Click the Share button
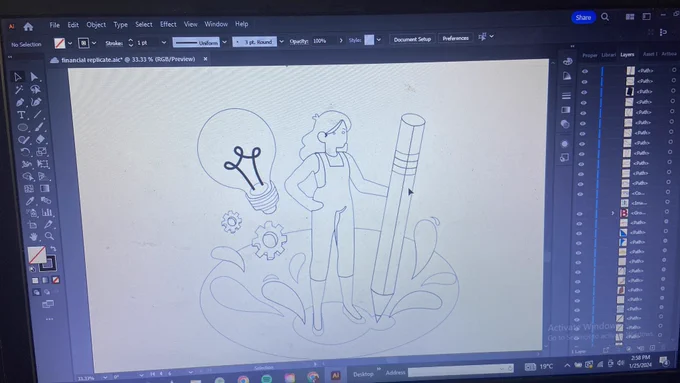This screenshot has width=680, height=383. pos(583,17)
